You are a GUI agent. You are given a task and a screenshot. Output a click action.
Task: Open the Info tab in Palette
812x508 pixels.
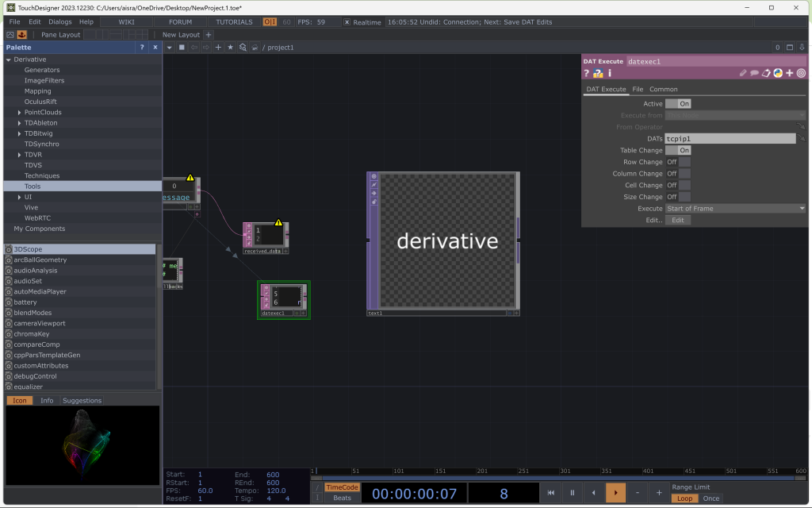click(x=47, y=400)
